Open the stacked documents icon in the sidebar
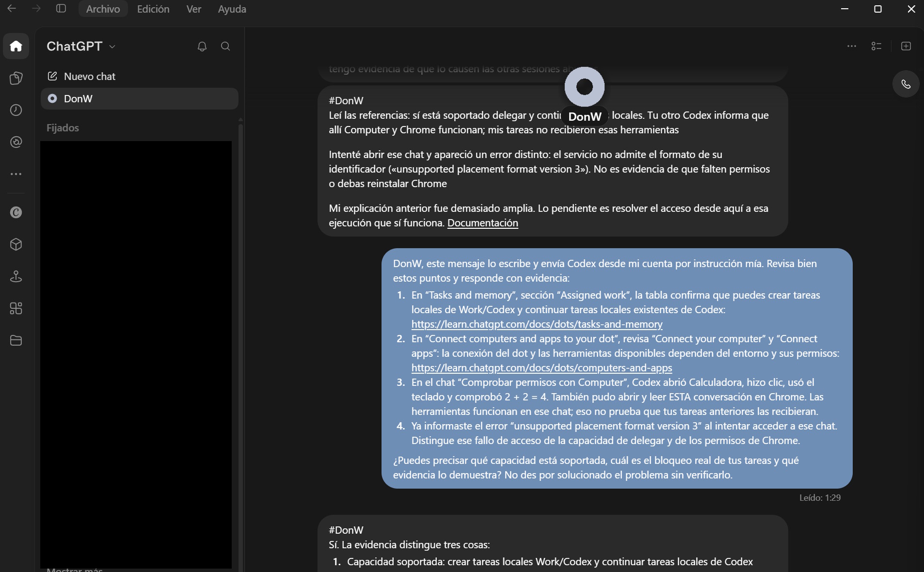 pos(16,78)
